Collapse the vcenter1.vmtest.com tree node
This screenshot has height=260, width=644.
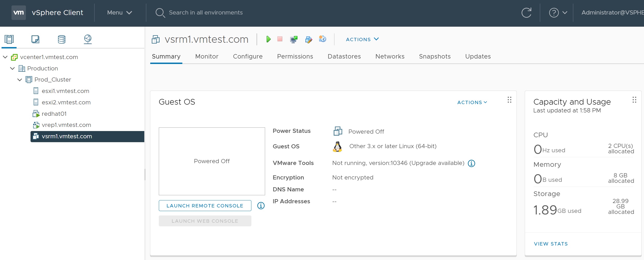[5, 57]
